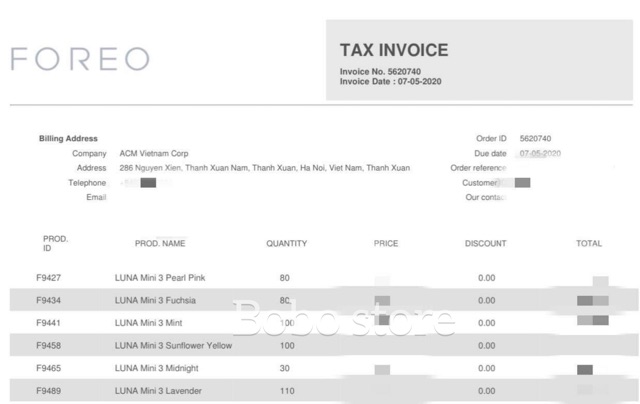Click the Order reference label
This screenshot has width=640, height=404.
pyautogui.click(x=478, y=168)
